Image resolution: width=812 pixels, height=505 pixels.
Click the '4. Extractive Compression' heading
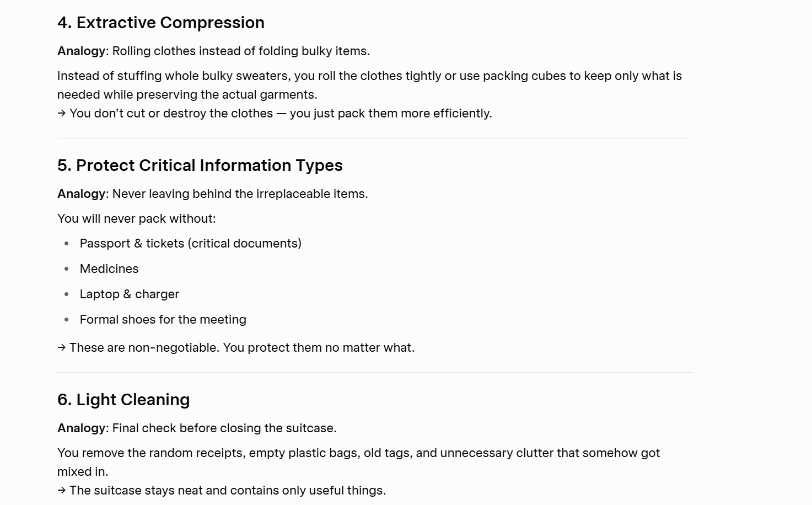coord(161,23)
